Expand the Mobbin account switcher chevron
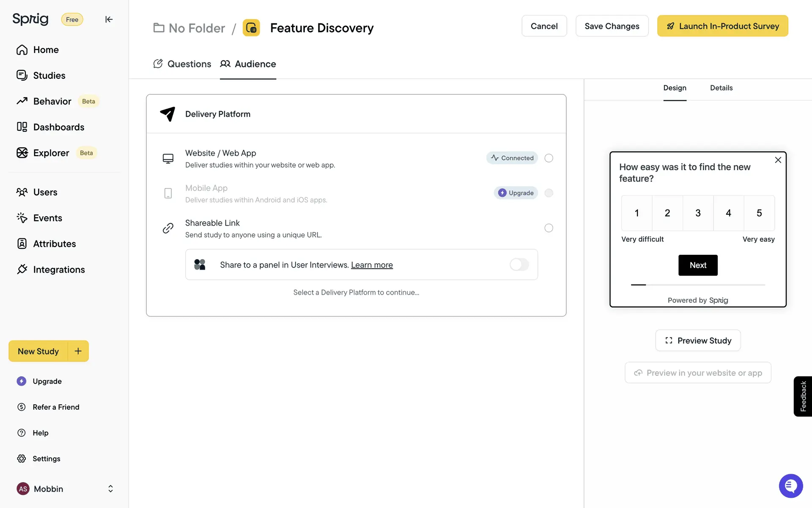The image size is (812, 508). [110, 489]
